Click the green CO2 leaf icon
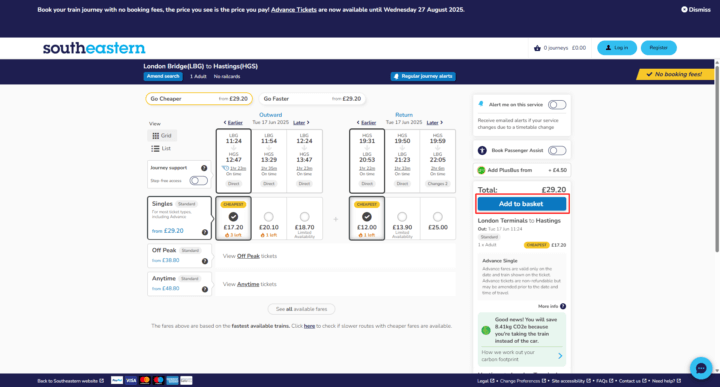The height and width of the screenshot is (387, 720). (486, 330)
